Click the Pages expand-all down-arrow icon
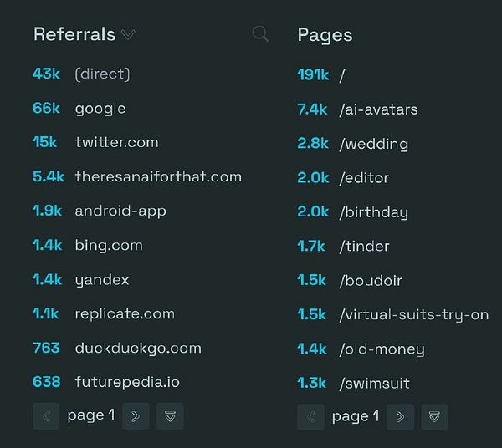The width and height of the screenshot is (502, 448). [434, 417]
